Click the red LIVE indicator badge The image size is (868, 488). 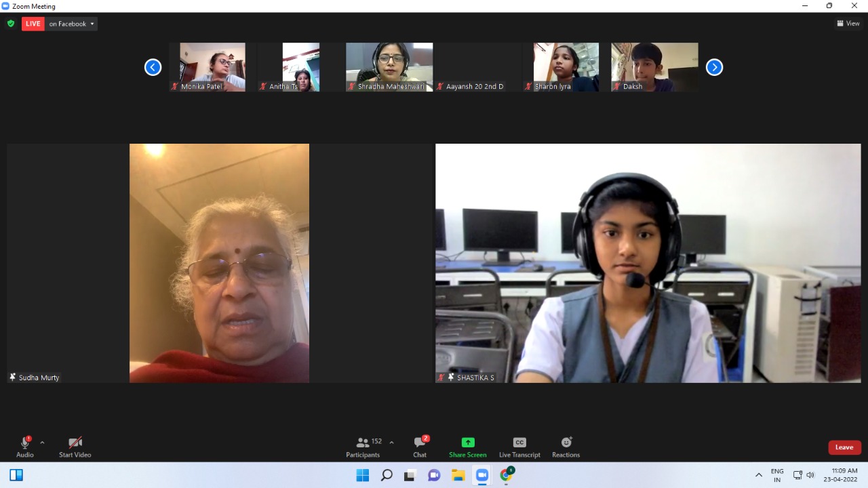[33, 24]
